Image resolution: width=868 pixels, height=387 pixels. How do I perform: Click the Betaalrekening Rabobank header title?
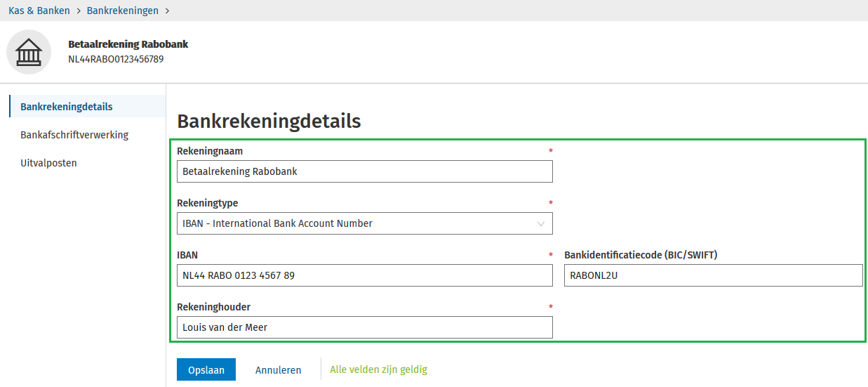(128, 44)
